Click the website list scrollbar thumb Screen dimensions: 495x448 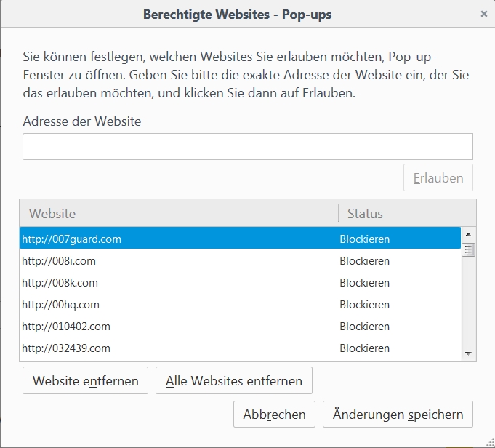(468, 249)
